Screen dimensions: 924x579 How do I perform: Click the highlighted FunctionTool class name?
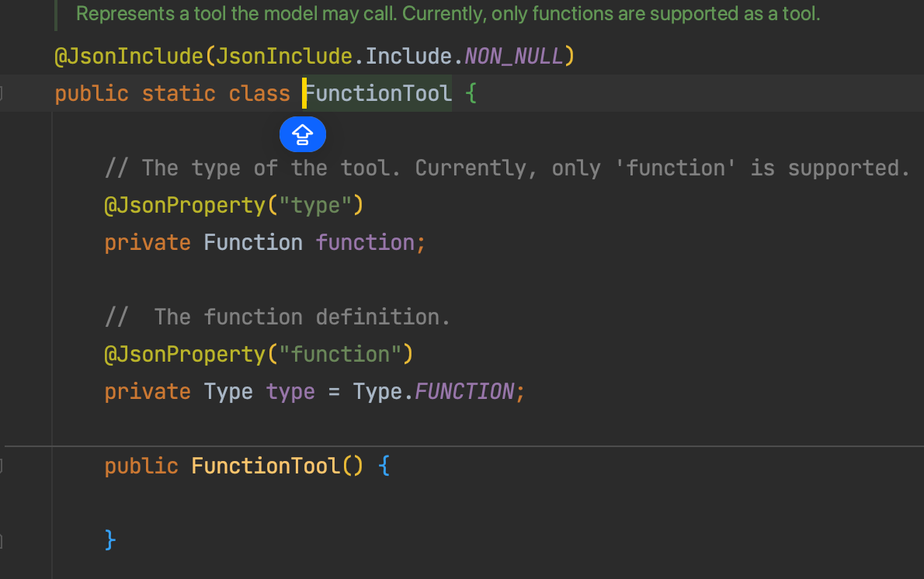[x=377, y=94]
